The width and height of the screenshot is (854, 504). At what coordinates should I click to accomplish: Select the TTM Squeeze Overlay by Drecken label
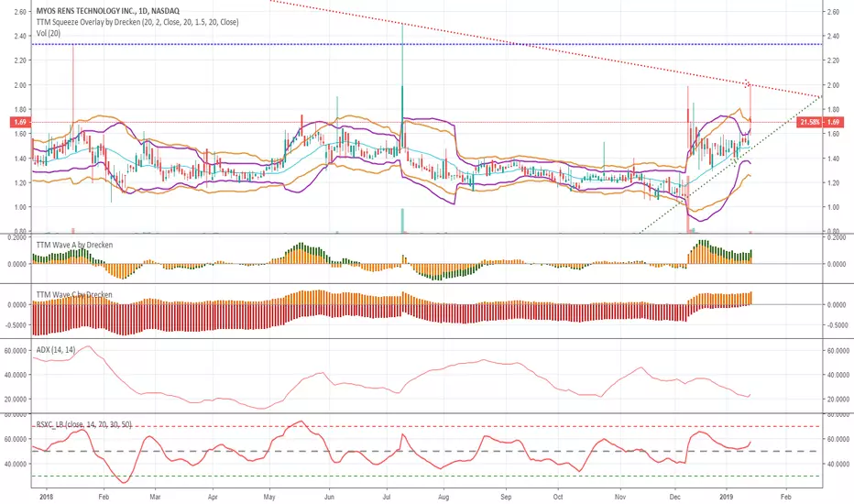(x=137, y=22)
